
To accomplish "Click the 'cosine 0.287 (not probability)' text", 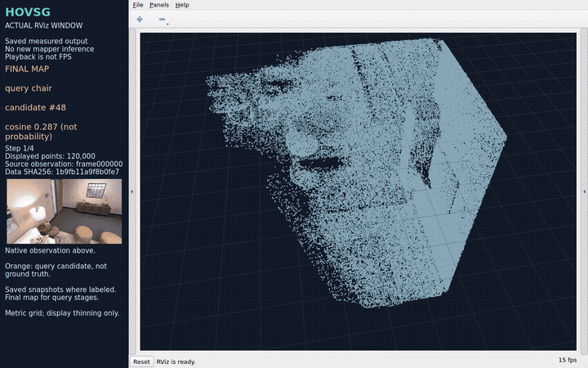I will 42,132.
